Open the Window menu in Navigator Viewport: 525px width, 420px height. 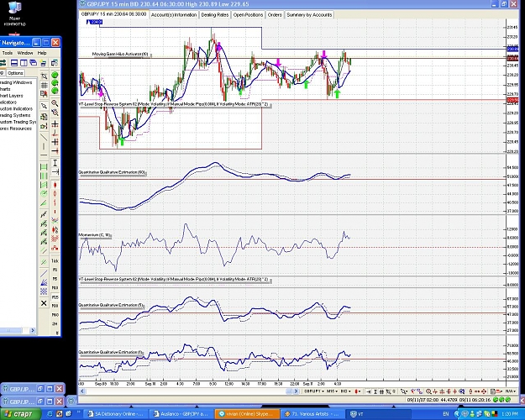pos(25,53)
